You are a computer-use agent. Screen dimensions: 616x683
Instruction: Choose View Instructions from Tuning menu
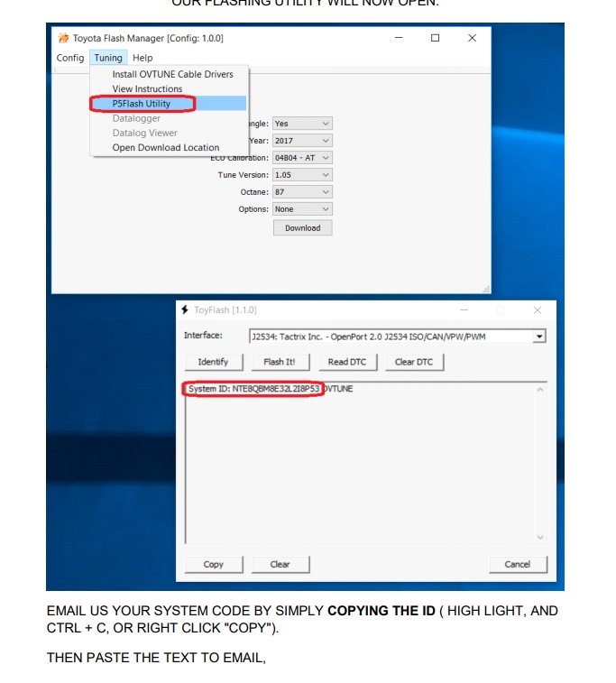pos(147,88)
